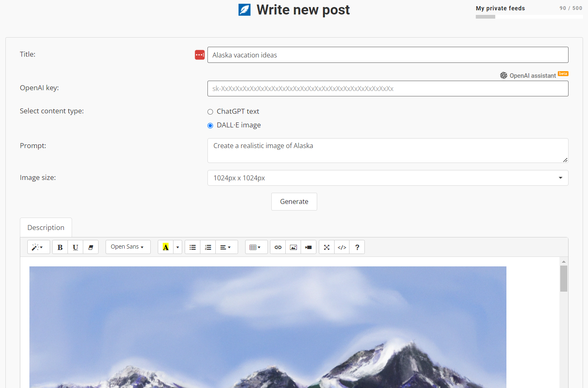588x388 pixels.
Task: Insert a video using camera icon
Action: click(x=308, y=247)
